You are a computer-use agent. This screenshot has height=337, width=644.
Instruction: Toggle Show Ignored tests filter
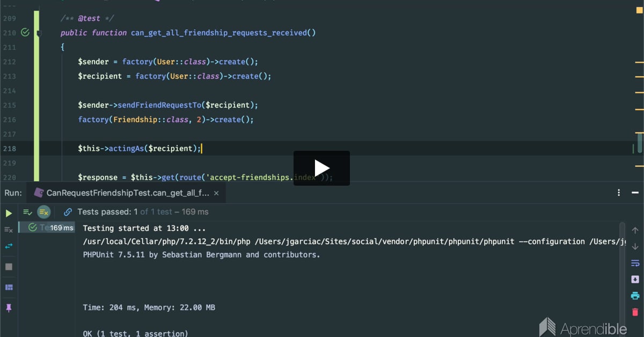click(43, 212)
